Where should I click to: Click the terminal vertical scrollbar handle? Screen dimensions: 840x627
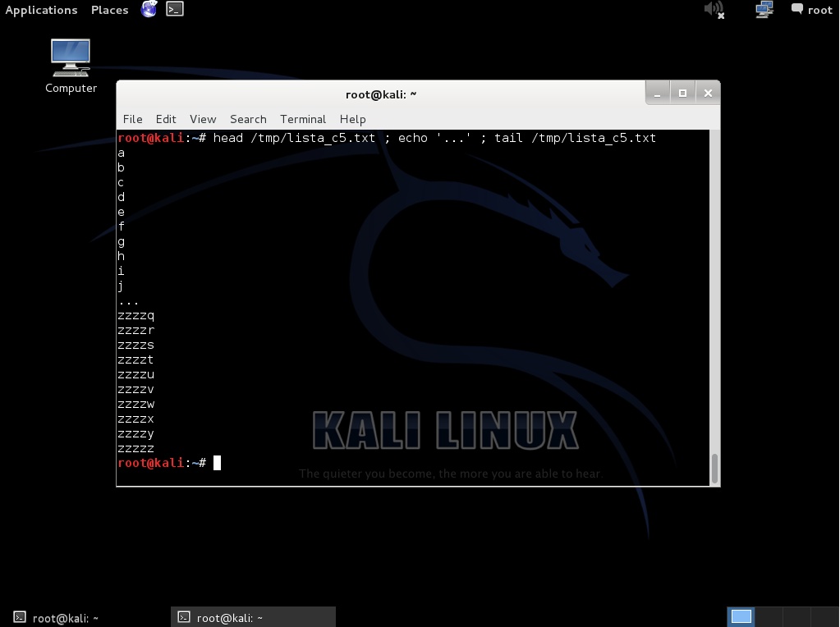714,468
